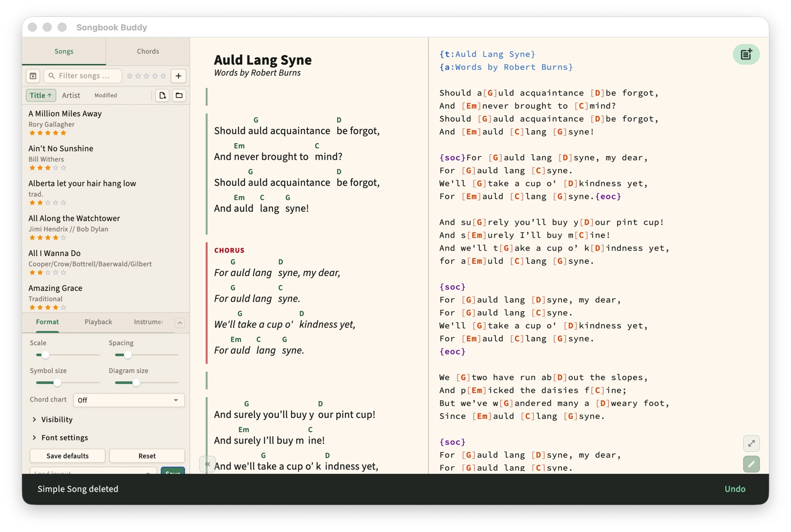The image size is (791, 532).
Task: Open the folder icon in the sort row
Action: (x=179, y=95)
